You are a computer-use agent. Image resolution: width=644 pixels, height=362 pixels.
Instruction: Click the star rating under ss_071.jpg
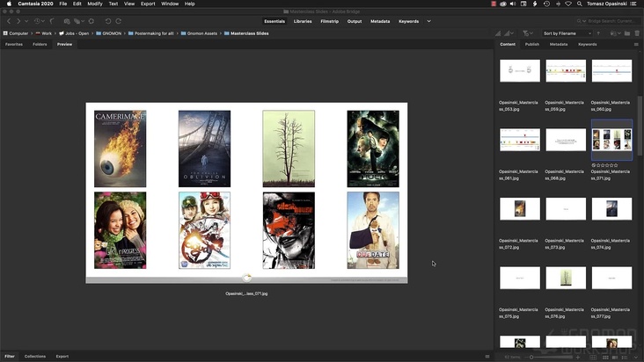click(607, 165)
